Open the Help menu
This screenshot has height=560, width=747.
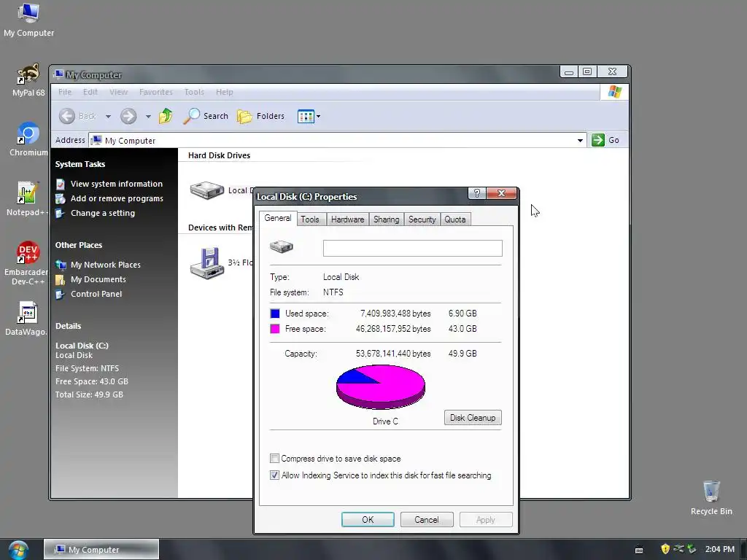[225, 92]
